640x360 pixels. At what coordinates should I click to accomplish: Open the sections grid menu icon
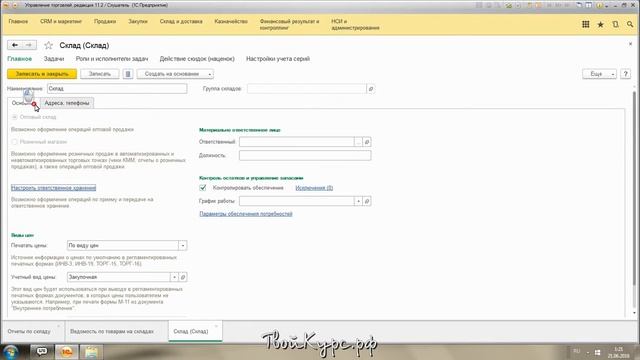click(x=585, y=24)
